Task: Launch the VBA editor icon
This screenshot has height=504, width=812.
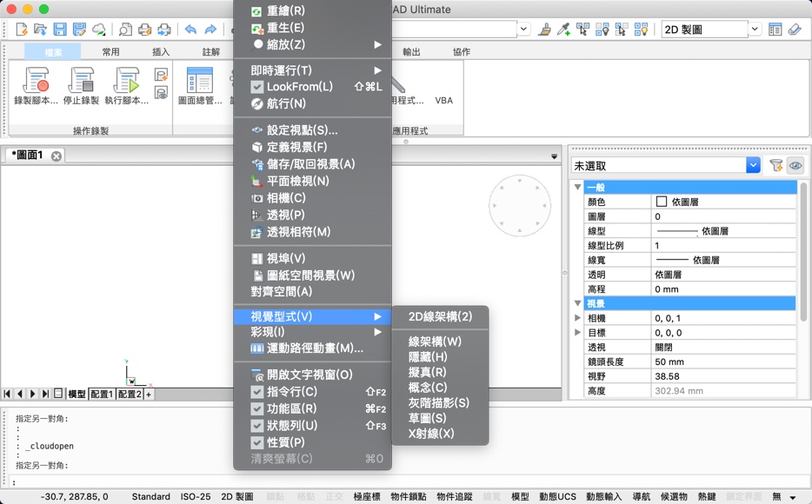Action: coord(443,91)
